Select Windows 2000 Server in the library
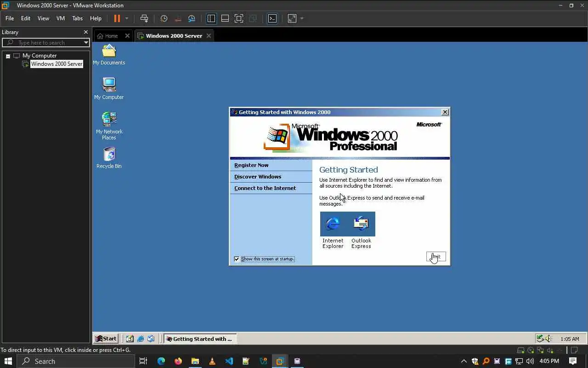 57,64
